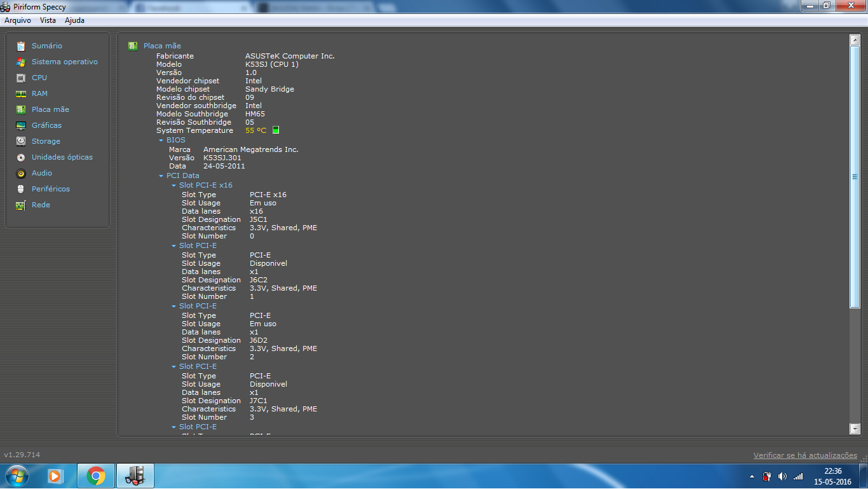
Task: Click the green system temperature indicator
Action: [x=276, y=130]
